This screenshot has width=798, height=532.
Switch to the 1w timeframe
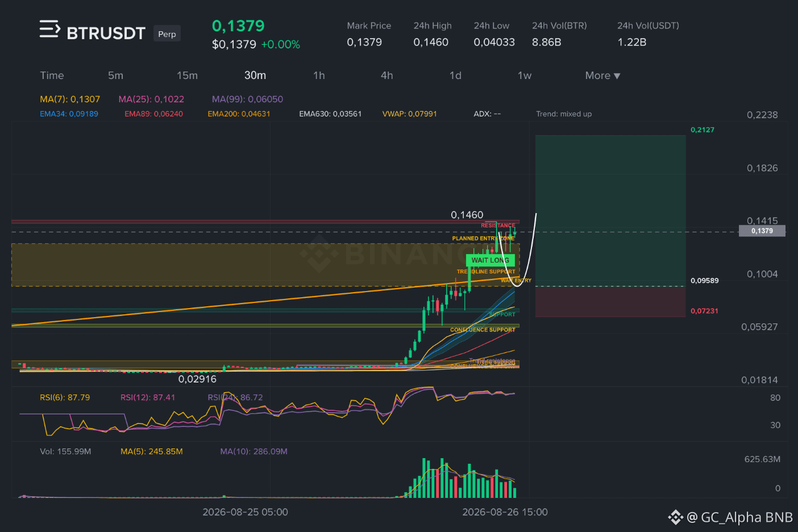(525, 76)
